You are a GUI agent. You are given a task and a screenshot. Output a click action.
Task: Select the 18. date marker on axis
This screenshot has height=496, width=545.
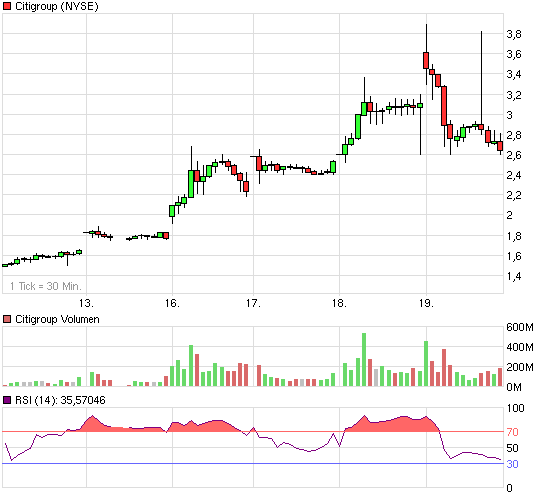coord(339,303)
